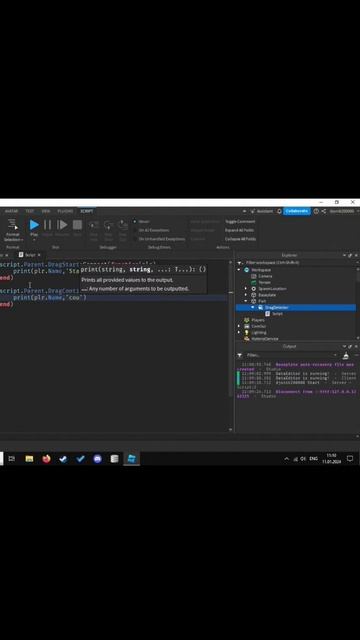The image size is (360, 640).
Task: Start playtest with the Play button
Action: pyautogui.click(x=34, y=224)
